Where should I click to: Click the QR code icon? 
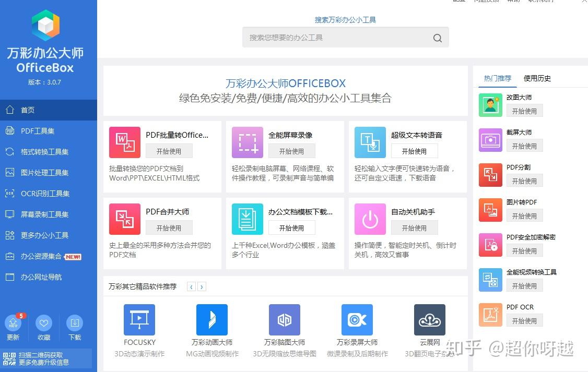[x=9, y=358]
